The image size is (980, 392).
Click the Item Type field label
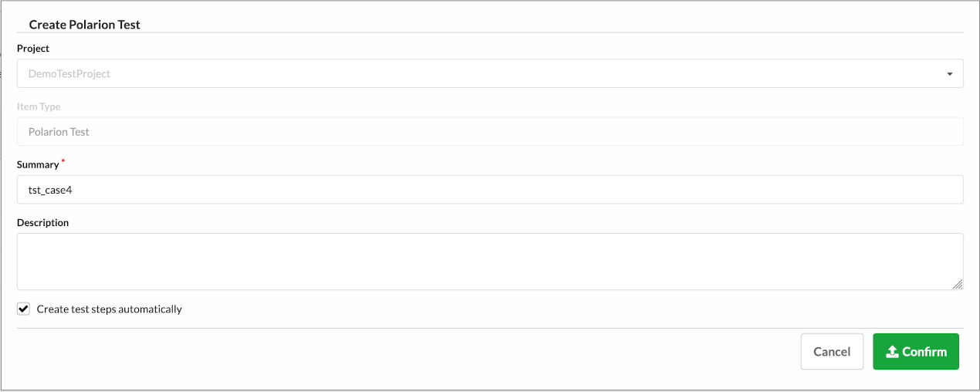[x=39, y=106]
